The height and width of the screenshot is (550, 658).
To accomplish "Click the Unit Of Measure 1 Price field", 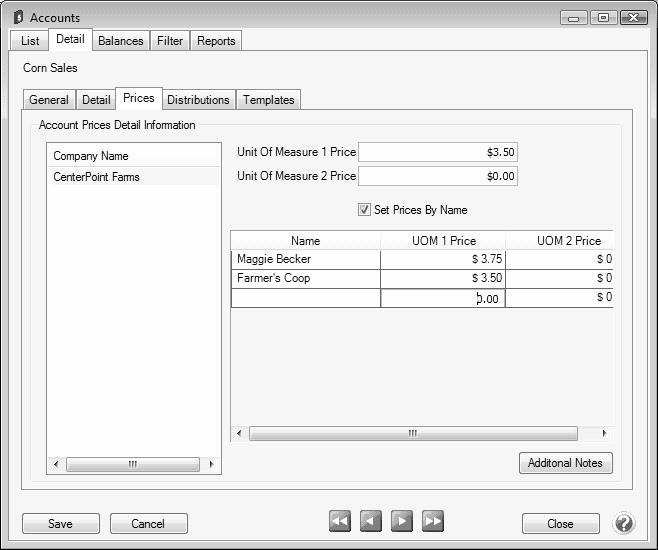I will click(437, 153).
